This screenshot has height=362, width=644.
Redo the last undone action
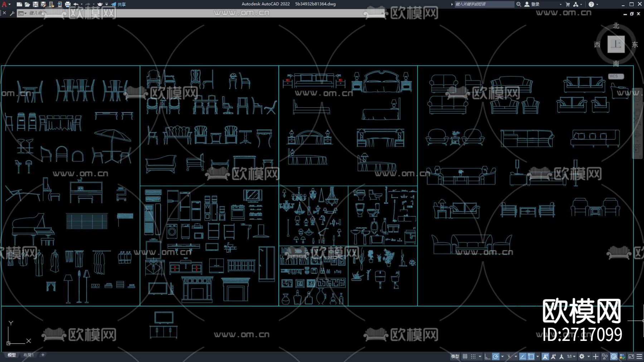88,4
